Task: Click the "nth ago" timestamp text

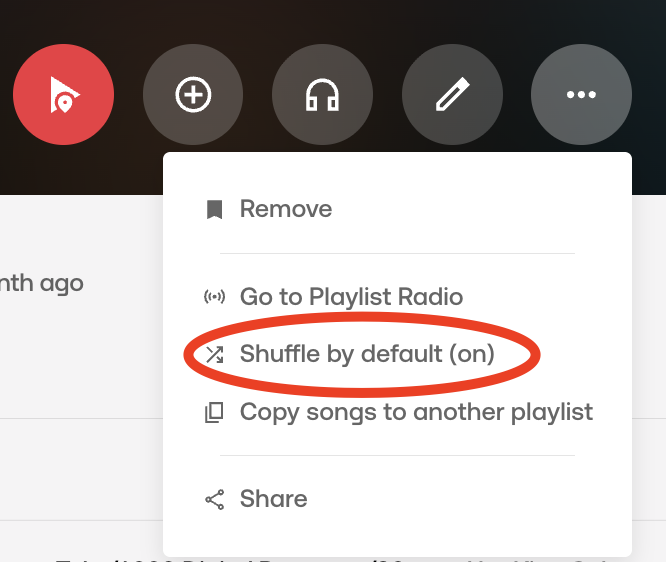Action: (42, 284)
